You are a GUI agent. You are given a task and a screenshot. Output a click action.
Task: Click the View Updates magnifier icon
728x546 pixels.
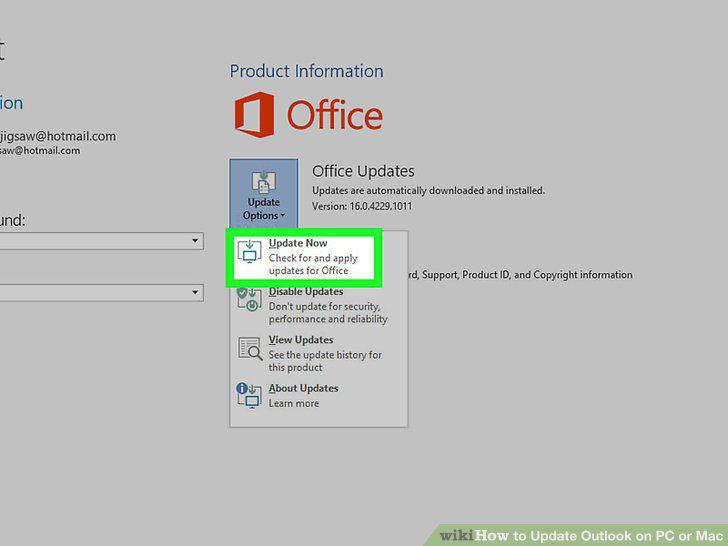point(250,349)
